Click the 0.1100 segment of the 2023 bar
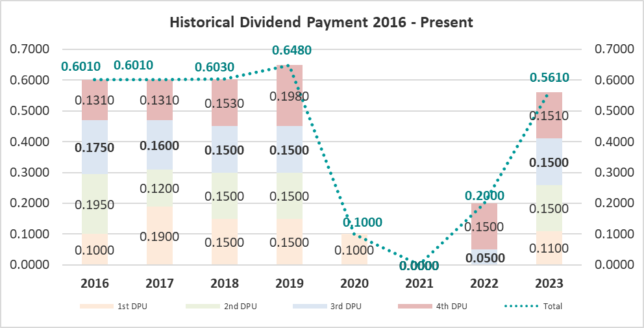The width and height of the screenshot is (644, 328). pyautogui.click(x=549, y=248)
